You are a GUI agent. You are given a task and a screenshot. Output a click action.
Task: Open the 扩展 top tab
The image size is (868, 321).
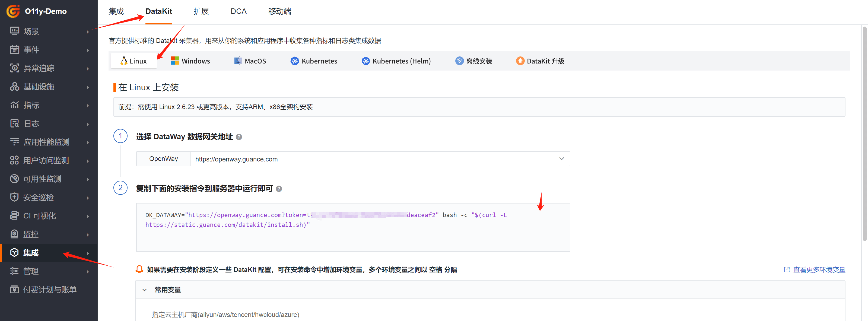[x=201, y=11]
